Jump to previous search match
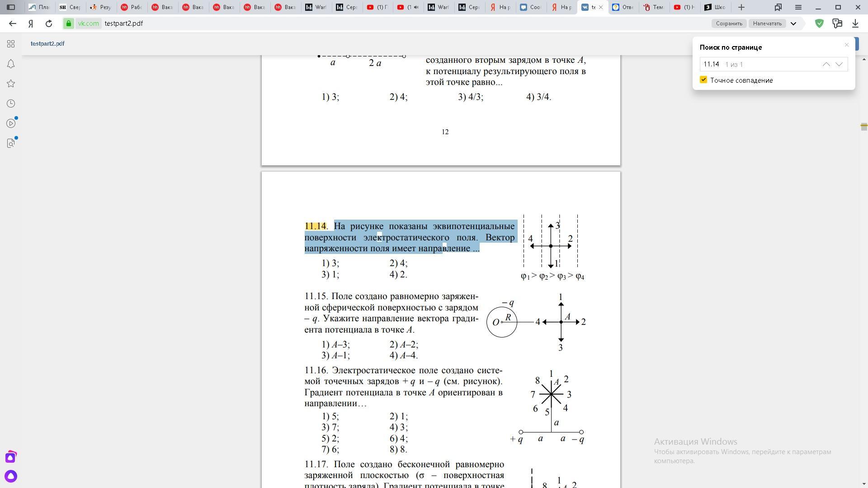Viewport: 868px width, 488px height. [826, 65]
